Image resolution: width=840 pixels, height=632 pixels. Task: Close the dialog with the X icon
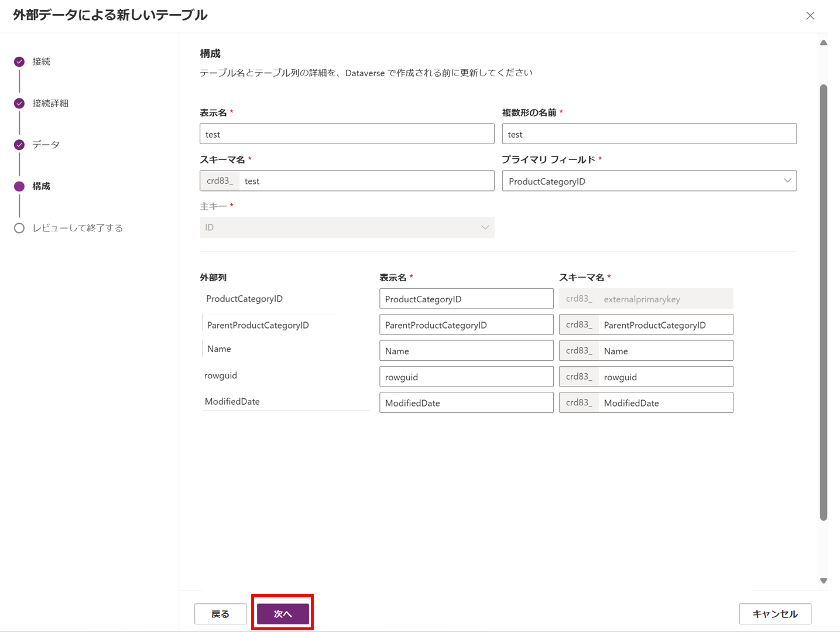[x=810, y=16]
